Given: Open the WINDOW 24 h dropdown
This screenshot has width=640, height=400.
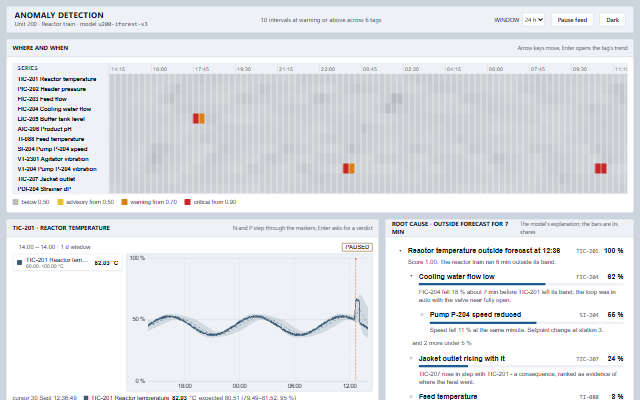Looking at the screenshot, I should pos(533,20).
